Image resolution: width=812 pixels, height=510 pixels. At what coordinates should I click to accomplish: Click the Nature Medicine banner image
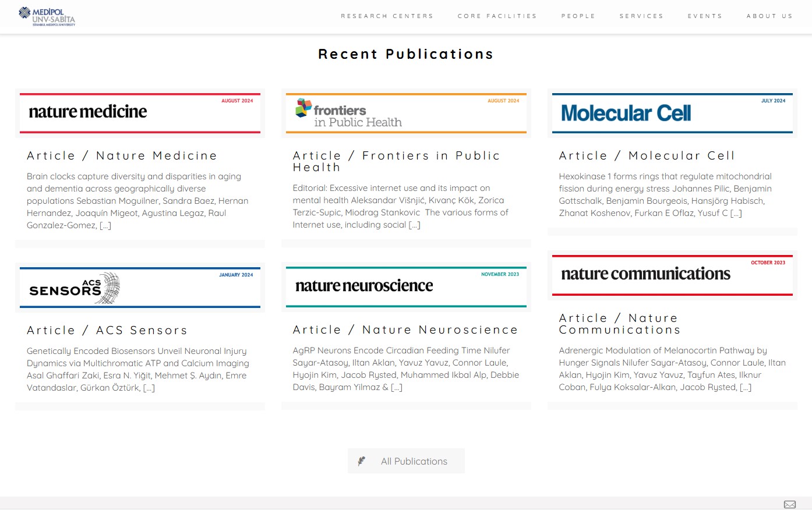[x=140, y=114]
